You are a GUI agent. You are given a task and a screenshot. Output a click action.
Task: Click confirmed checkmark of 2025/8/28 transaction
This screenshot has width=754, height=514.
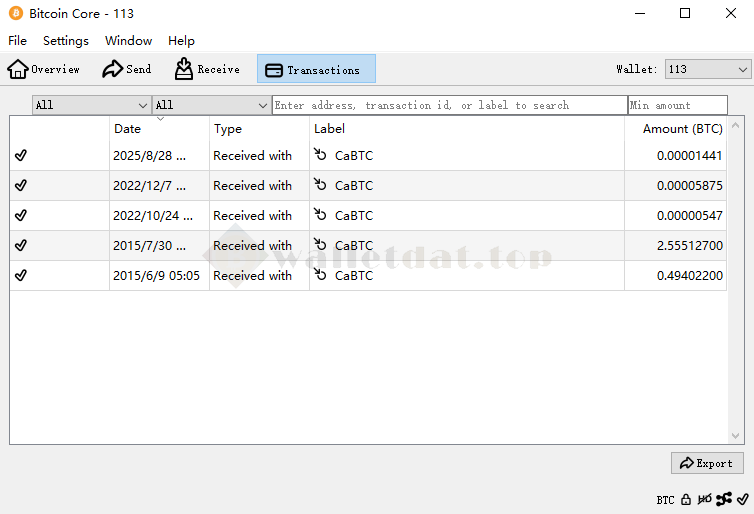pyautogui.click(x=21, y=155)
